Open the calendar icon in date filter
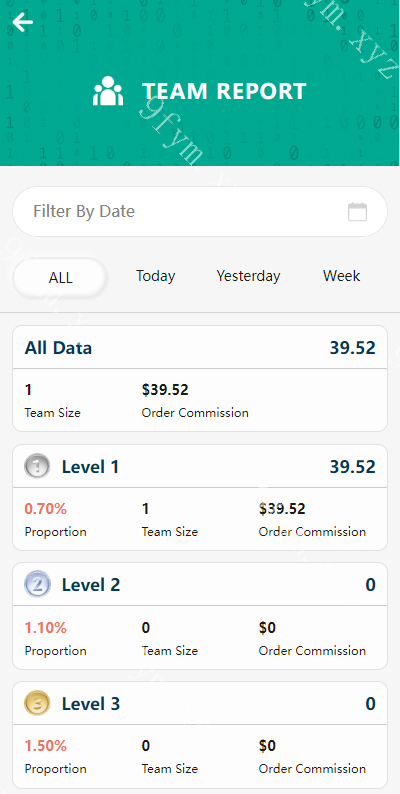The image size is (400, 794). click(x=357, y=212)
